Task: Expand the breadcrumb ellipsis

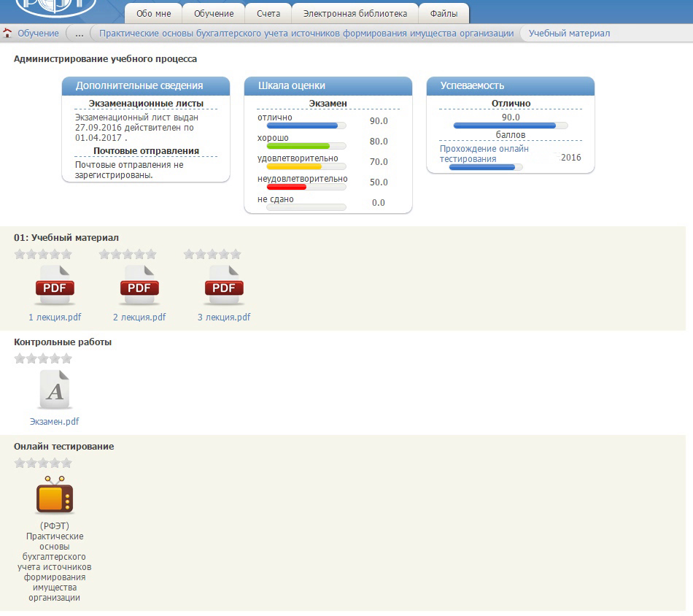Action: [80, 34]
